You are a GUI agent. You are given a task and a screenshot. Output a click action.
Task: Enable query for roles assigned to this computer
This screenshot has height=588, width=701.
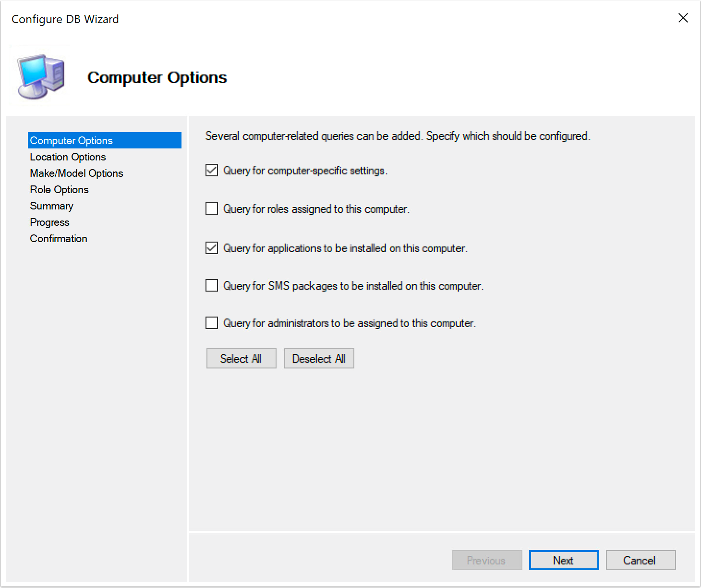(x=211, y=208)
